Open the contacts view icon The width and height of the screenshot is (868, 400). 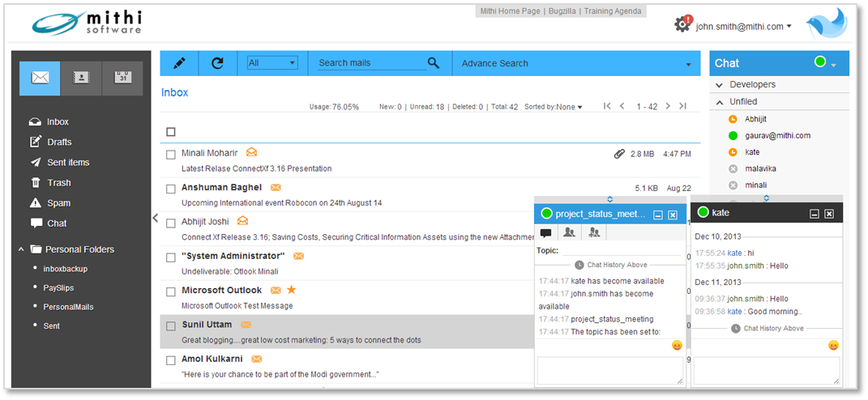tap(81, 78)
